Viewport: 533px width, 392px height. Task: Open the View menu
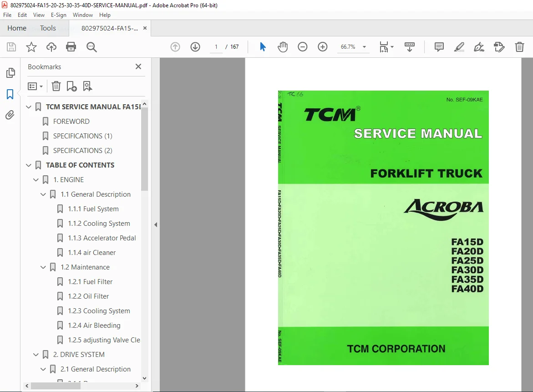(x=39, y=15)
